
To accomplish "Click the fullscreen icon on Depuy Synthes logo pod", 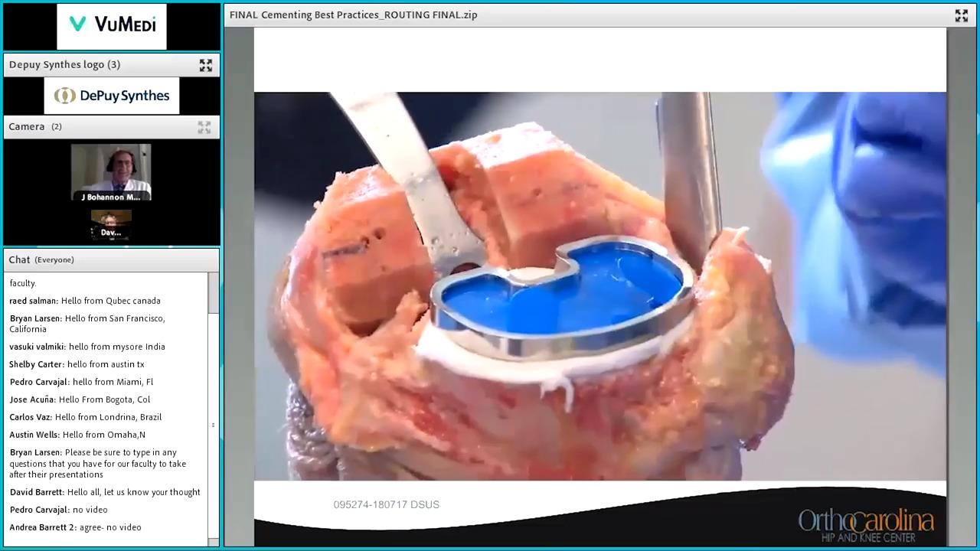I will [x=205, y=65].
